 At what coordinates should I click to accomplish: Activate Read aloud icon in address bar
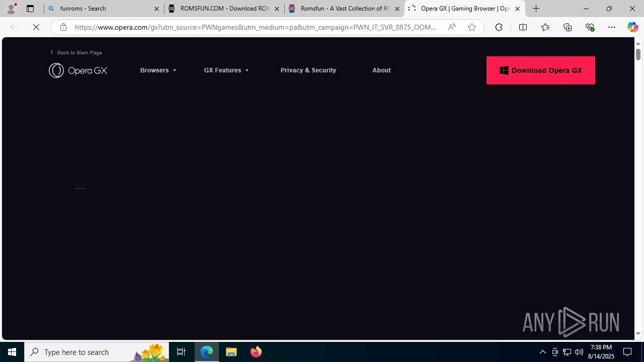[452, 27]
